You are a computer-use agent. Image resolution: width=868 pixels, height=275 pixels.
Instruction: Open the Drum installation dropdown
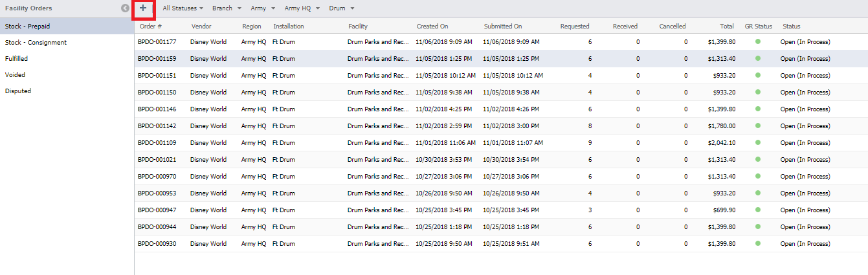[342, 8]
